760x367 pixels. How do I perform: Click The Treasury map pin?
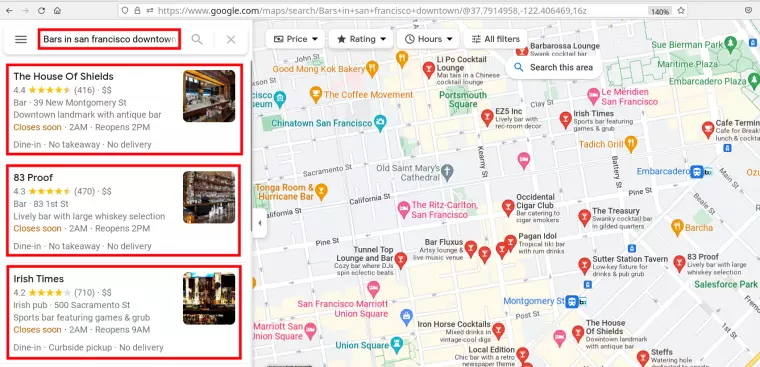coord(585,218)
